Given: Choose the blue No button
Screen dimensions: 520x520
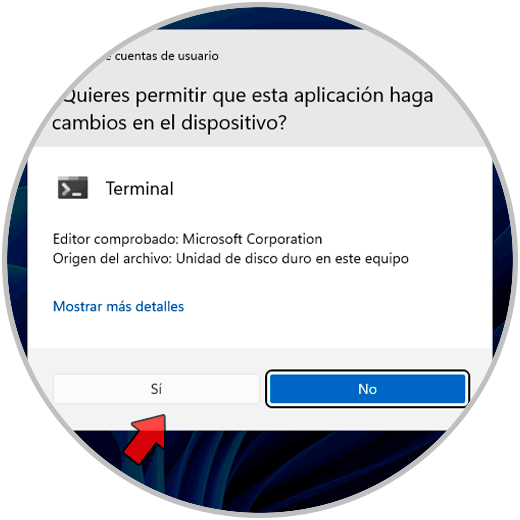Looking at the screenshot, I should tap(367, 389).
